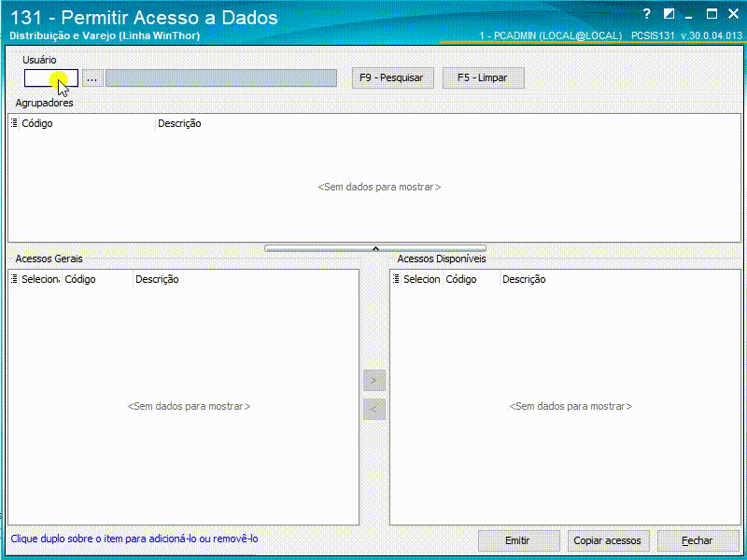The width and height of the screenshot is (747, 560).
Task: Click Acessos Disponíveis Descrição column header
Action: pos(620,279)
